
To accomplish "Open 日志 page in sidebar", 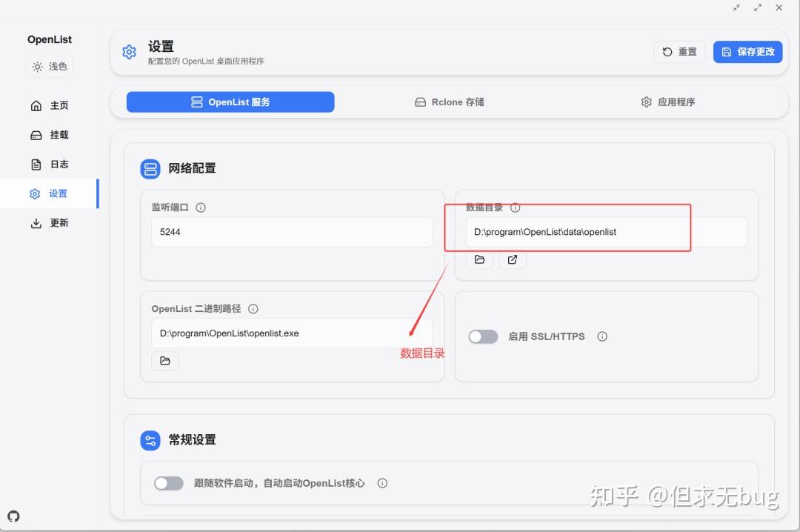I will 50,164.
